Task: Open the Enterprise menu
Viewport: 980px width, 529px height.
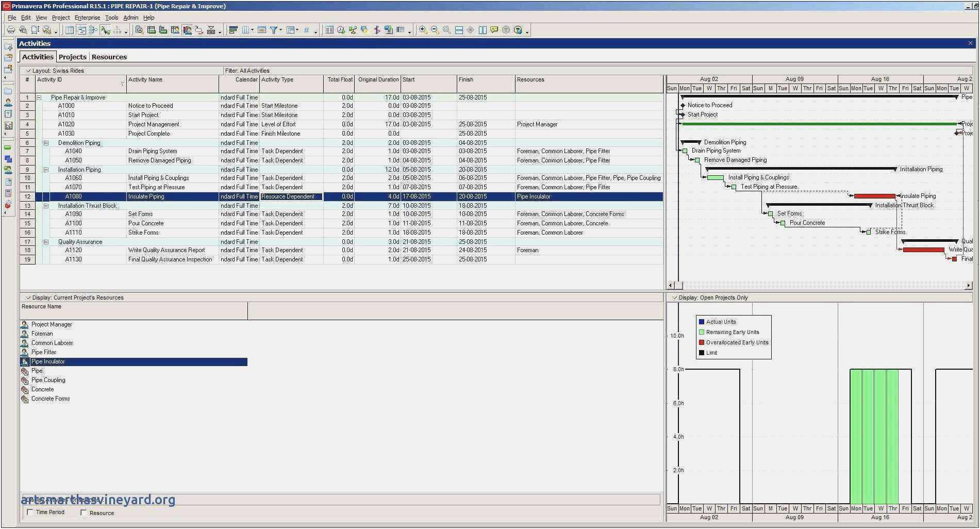Action: 87,18
